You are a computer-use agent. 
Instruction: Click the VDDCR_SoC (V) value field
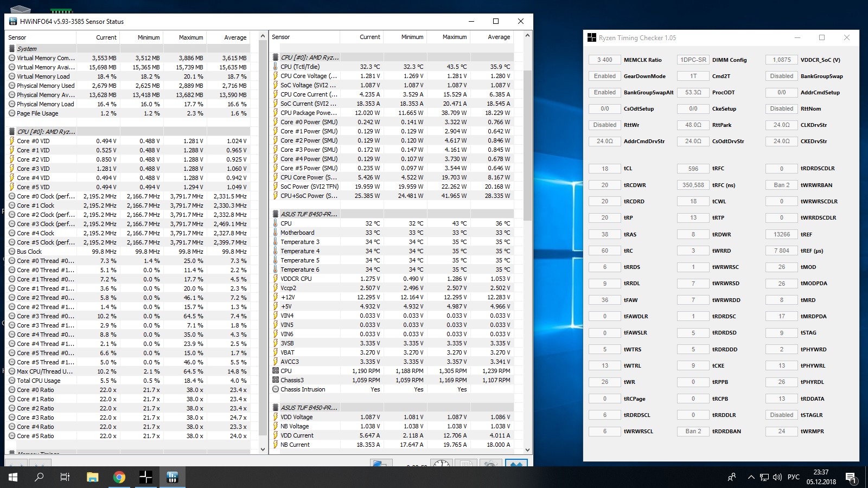(782, 60)
